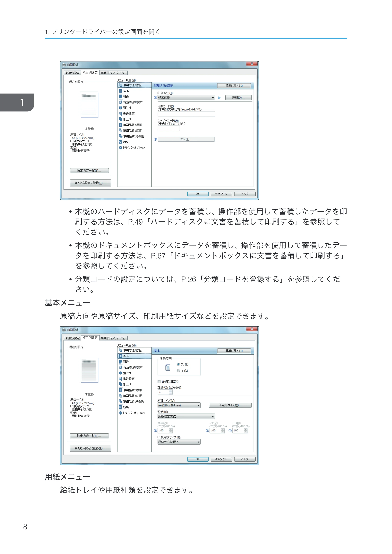Enable 180度回転 checkbox

(x=159, y=382)
